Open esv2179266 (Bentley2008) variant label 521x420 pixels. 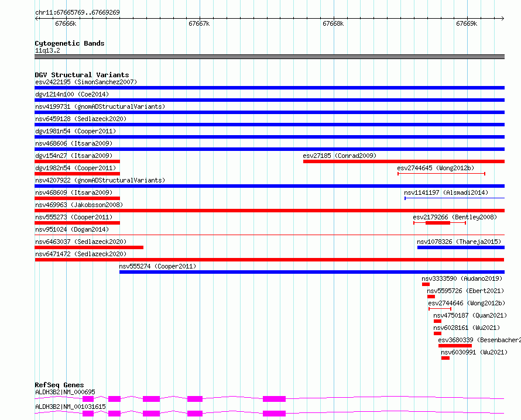pos(455,217)
